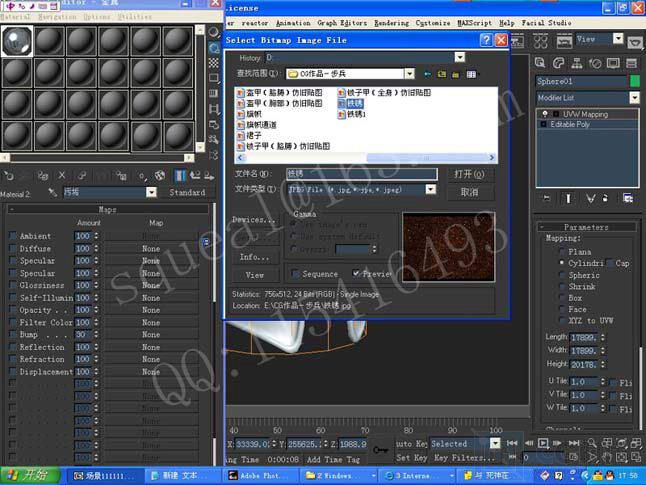Viewport: 646px width, 485px height.
Task: Click Configure Modifier Sets icon
Action: point(628,199)
